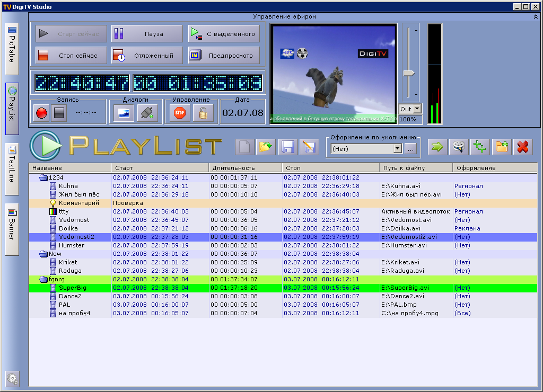543x392 pixels.
Task: Switch to the PicTable tab
Action: point(12,49)
